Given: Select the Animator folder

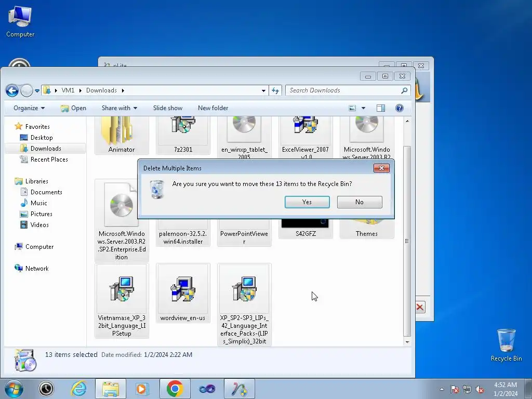Looking at the screenshot, I should coord(122,136).
